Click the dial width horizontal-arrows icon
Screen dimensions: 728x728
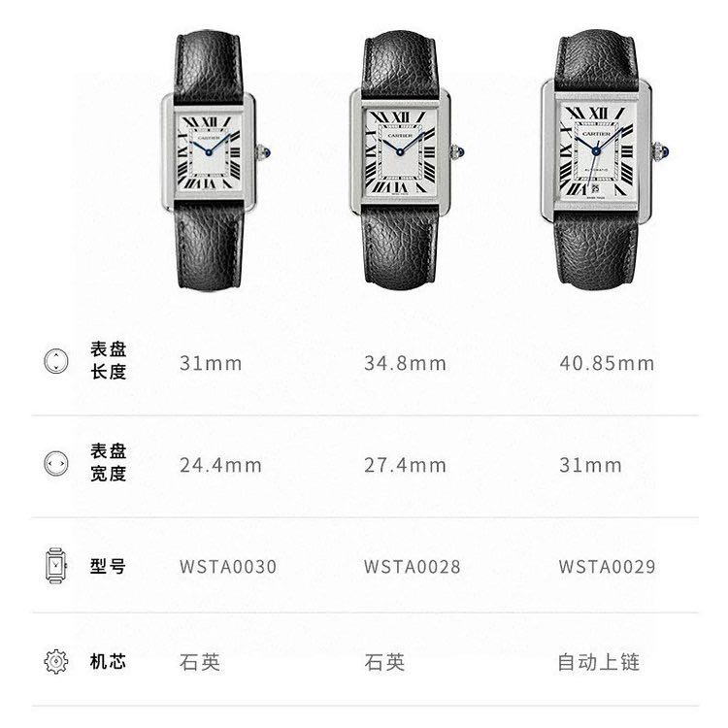(x=55, y=463)
